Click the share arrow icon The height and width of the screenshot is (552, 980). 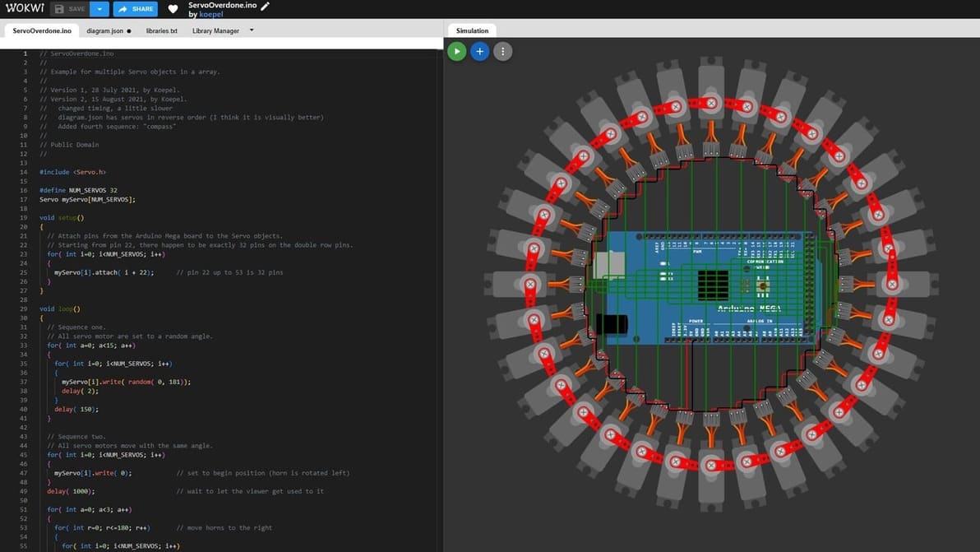pyautogui.click(x=121, y=9)
